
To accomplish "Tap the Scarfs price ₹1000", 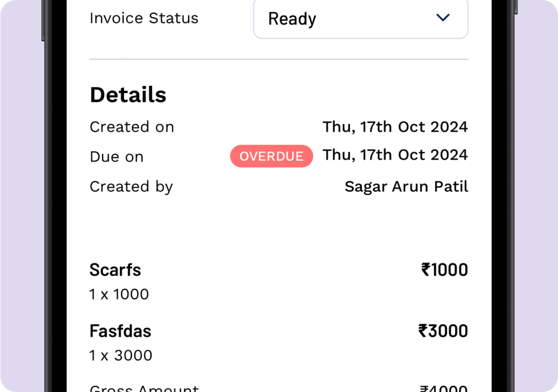I will tap(444, 270).
